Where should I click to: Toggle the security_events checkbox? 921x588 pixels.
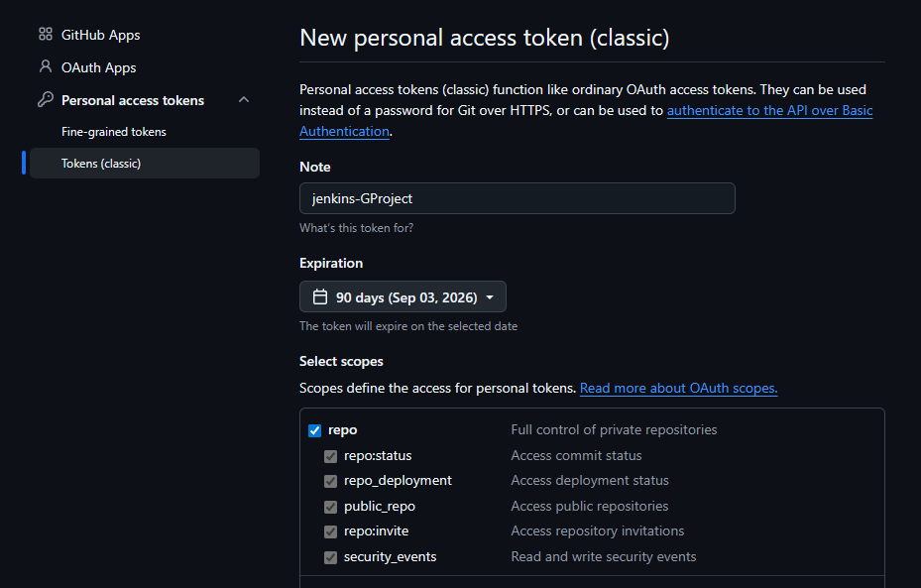click(331, 557)
